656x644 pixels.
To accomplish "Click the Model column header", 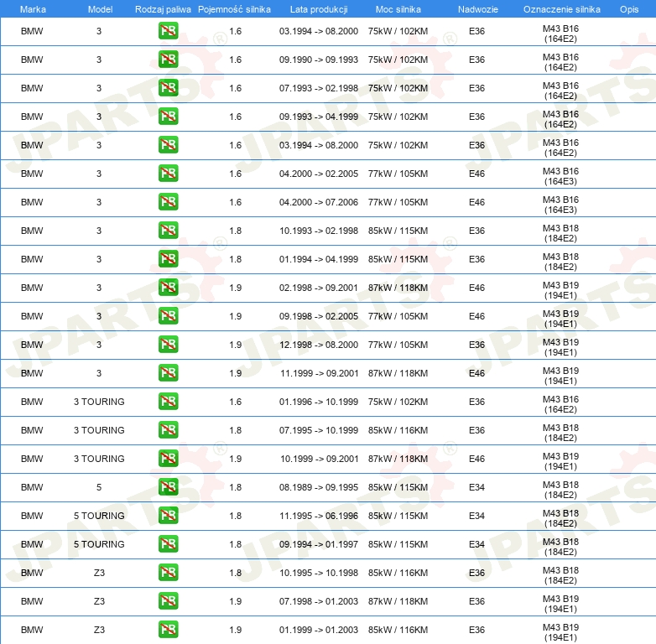I will pos(100,9).
